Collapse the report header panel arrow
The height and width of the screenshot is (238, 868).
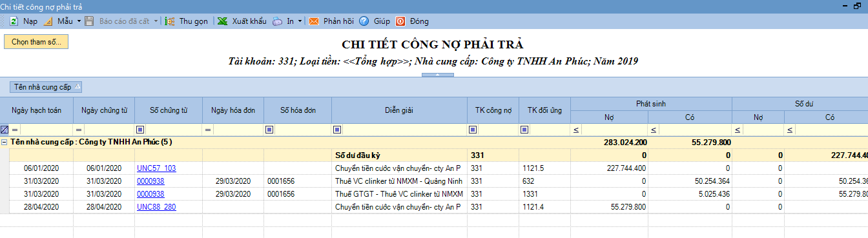tap(437, 75)
